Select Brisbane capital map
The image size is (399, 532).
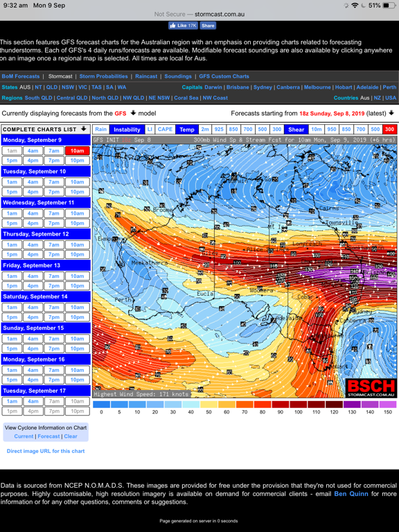point(238,87)
